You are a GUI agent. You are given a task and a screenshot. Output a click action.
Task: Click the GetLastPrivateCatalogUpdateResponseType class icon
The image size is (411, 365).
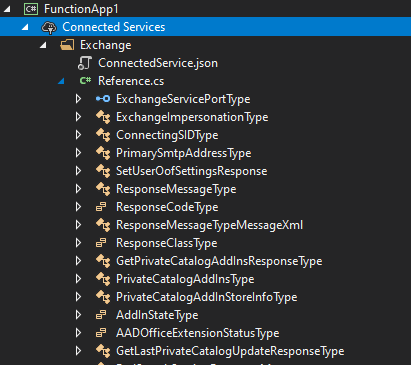tap(103, 351)
